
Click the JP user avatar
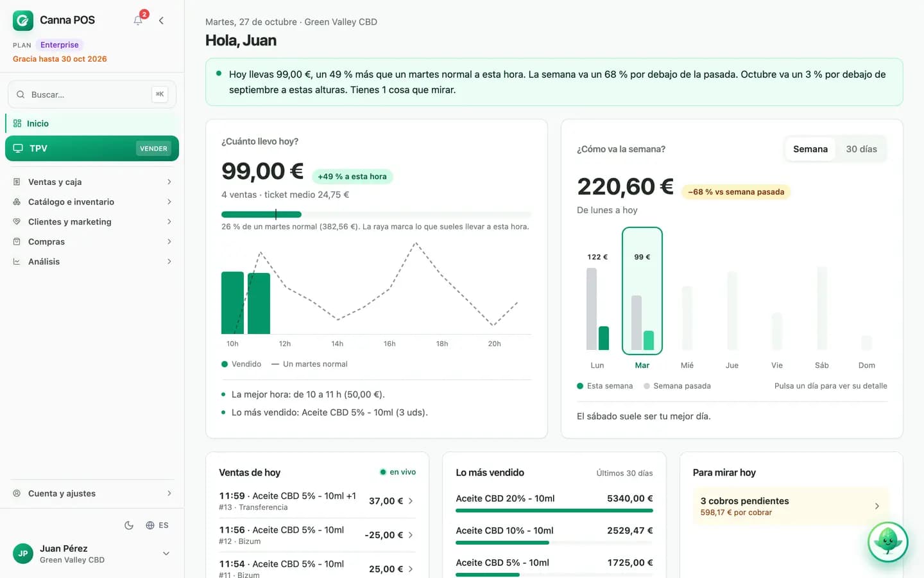tap(23, 554)
